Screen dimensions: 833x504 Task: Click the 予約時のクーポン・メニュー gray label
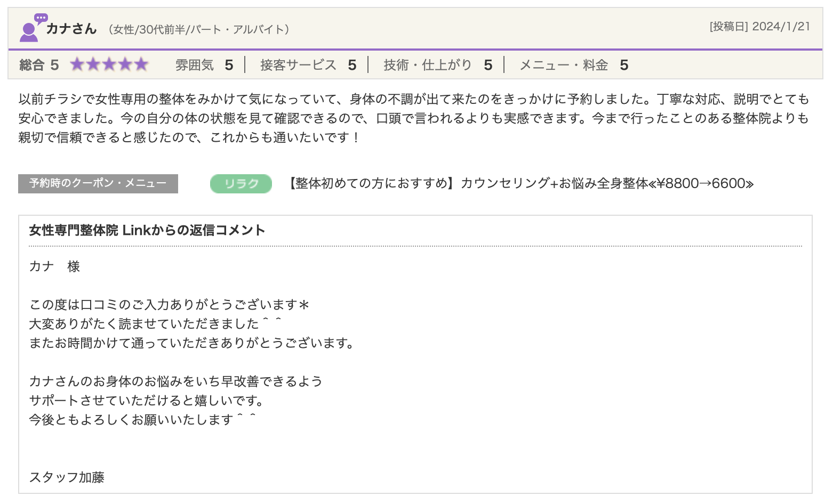point(98,184)
